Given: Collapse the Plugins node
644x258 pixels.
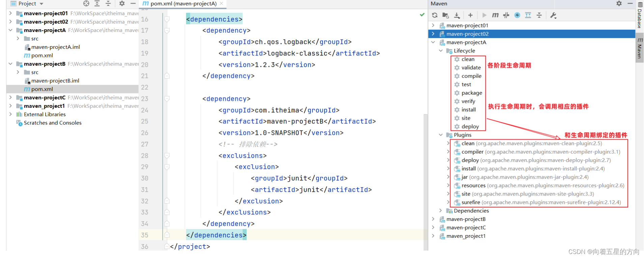Looking at the screenshot, I should pyautogui.click(x=441, y=135).
